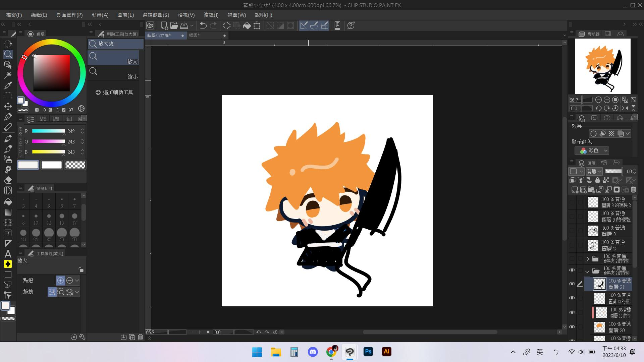Select the Gradient tool
Screen dimensions: 644x362
click(8, 212)
